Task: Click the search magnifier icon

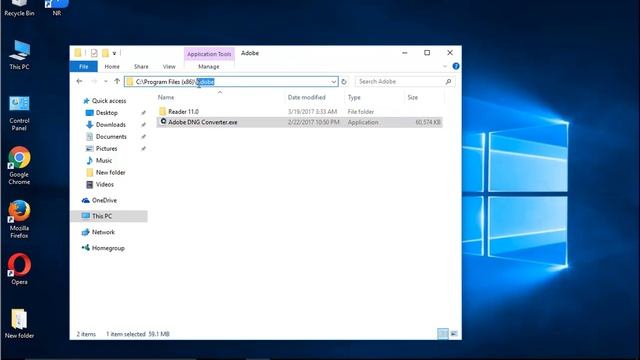Action: (448, 82)
